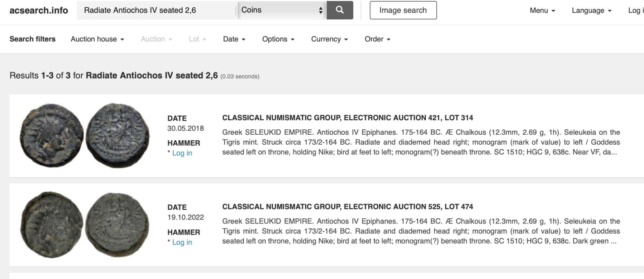
Task: Click lot 314 obverse coin image
Action: coord(52,135)
